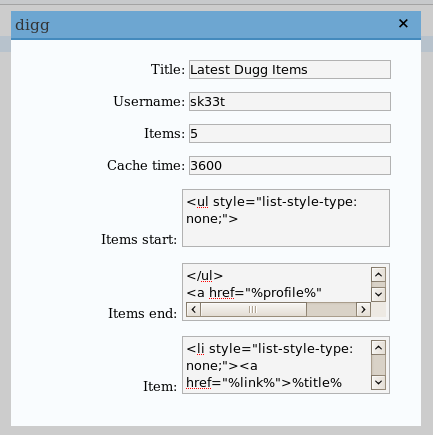Click the horizontal scrollbar thumb in Items end
This screenshot has width=433, height=435.
coord(253,309)
